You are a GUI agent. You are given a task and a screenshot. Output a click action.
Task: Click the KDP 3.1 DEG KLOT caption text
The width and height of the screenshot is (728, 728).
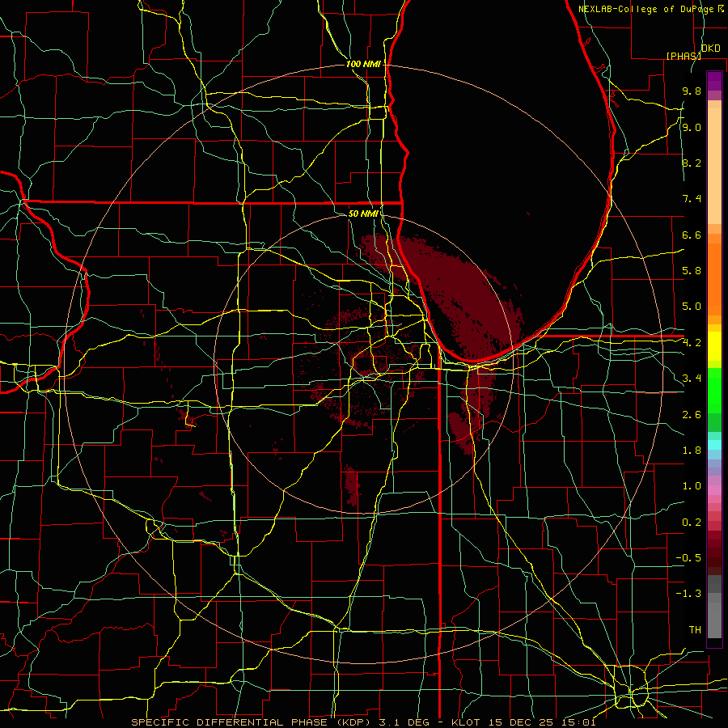363,722
